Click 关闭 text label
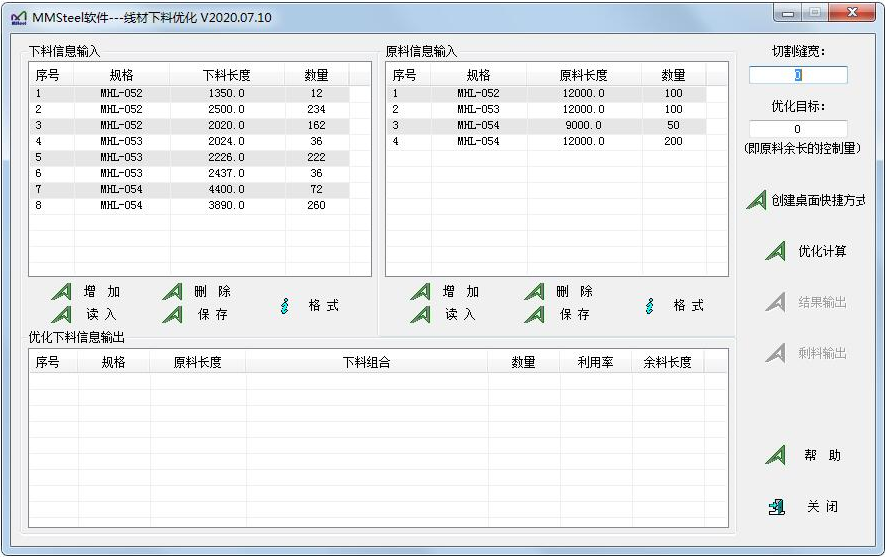The image size is (887, 557). tap(822, 507)
